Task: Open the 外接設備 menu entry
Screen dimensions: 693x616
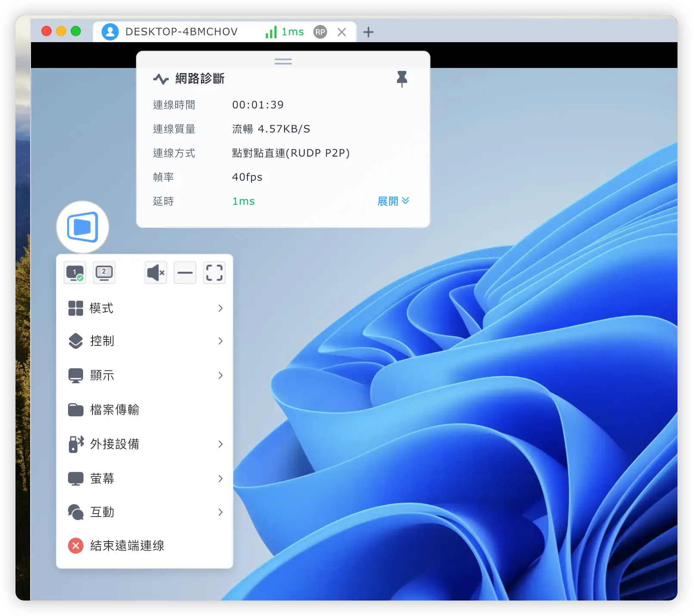Action: pos(145,444)
